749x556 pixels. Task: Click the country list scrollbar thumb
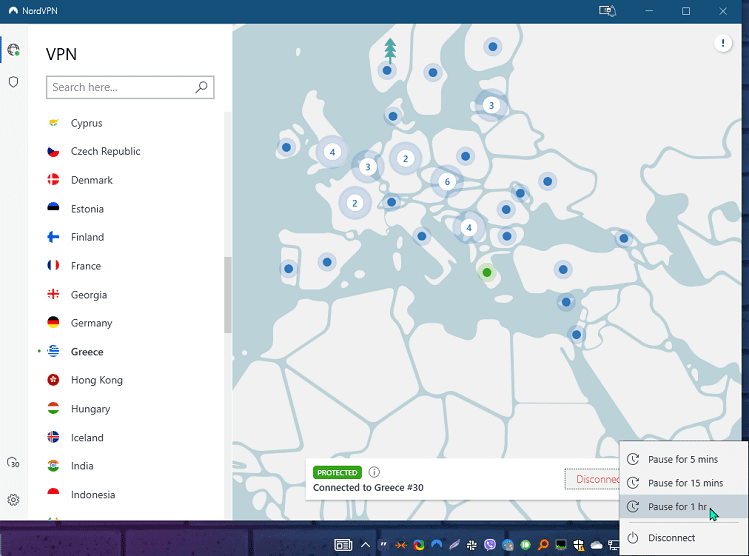click(x=227, y=295)
